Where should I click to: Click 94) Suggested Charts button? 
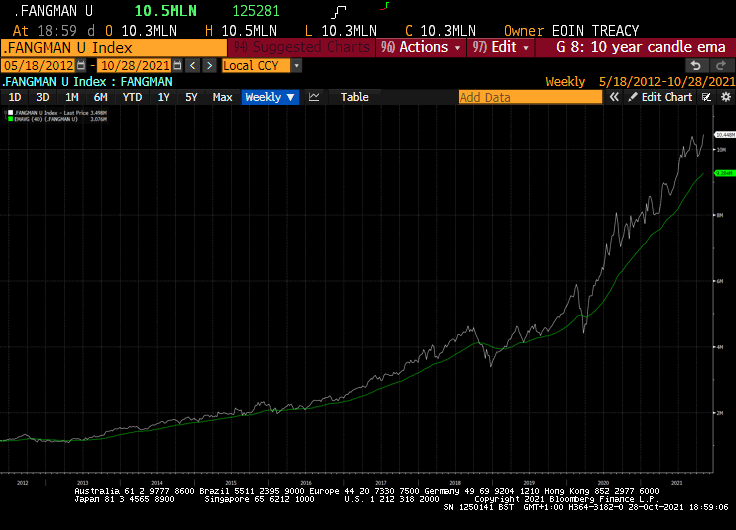301,47
